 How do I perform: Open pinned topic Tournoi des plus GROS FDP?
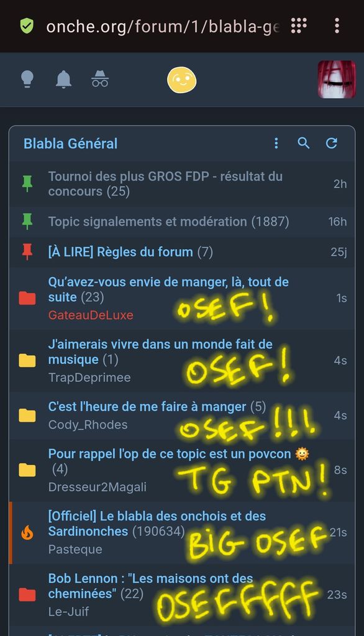pyautogui.click(x=165, y=184)
